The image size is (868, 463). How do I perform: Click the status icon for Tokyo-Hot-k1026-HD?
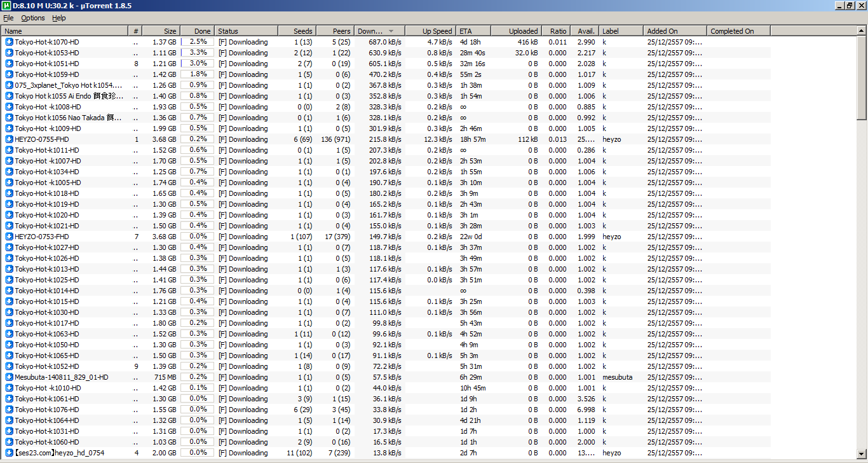[9, 258]
